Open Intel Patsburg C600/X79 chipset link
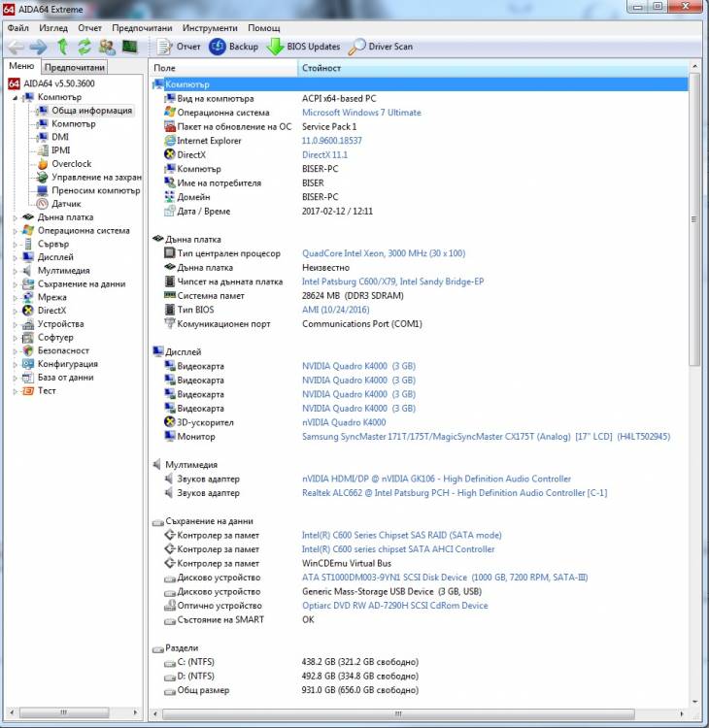 393,281
